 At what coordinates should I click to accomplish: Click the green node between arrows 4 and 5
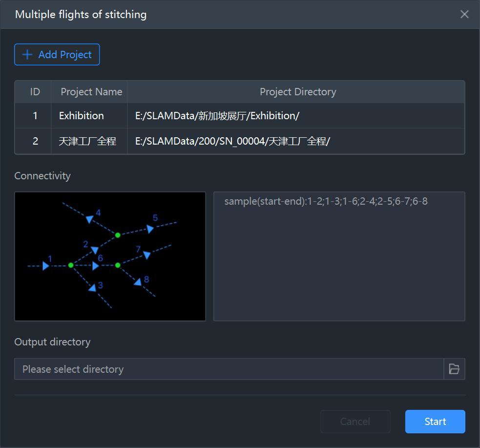point(118,235)
